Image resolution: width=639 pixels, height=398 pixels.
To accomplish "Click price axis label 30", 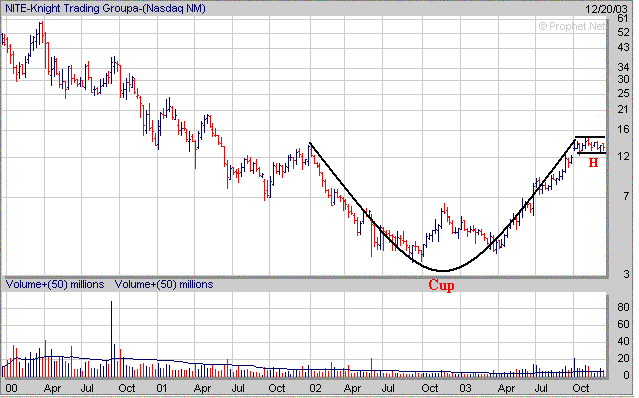I will tap(623, 79).
